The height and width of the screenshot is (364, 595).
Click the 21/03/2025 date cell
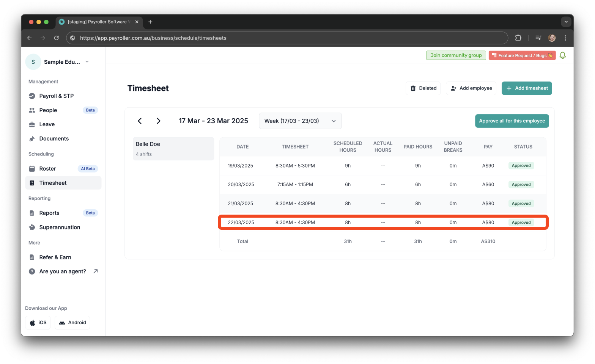coord(241,204)
